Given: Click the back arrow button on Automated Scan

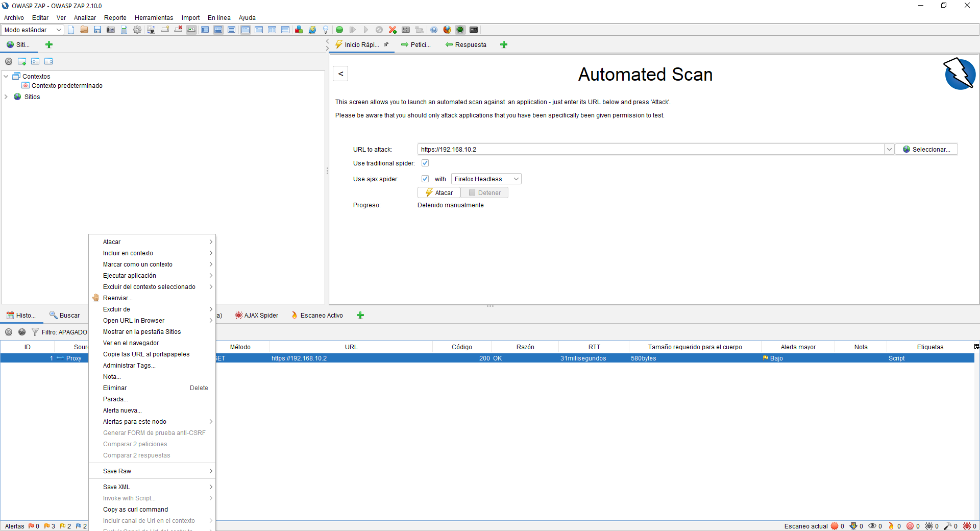Looking at the screenshot, I should [x=340, y=74].
